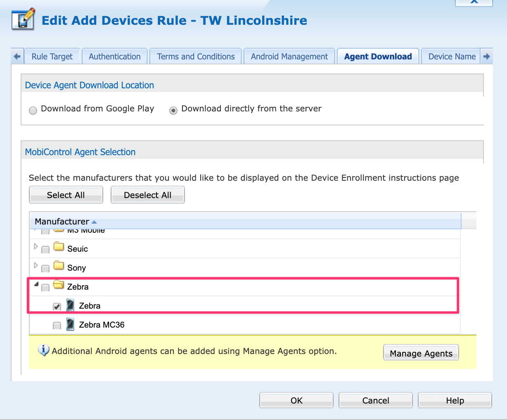507x420 pixels.
Task: Uncheck the Zebra agent checkbox
Action: pyautogui.click(x=57, y=307)
